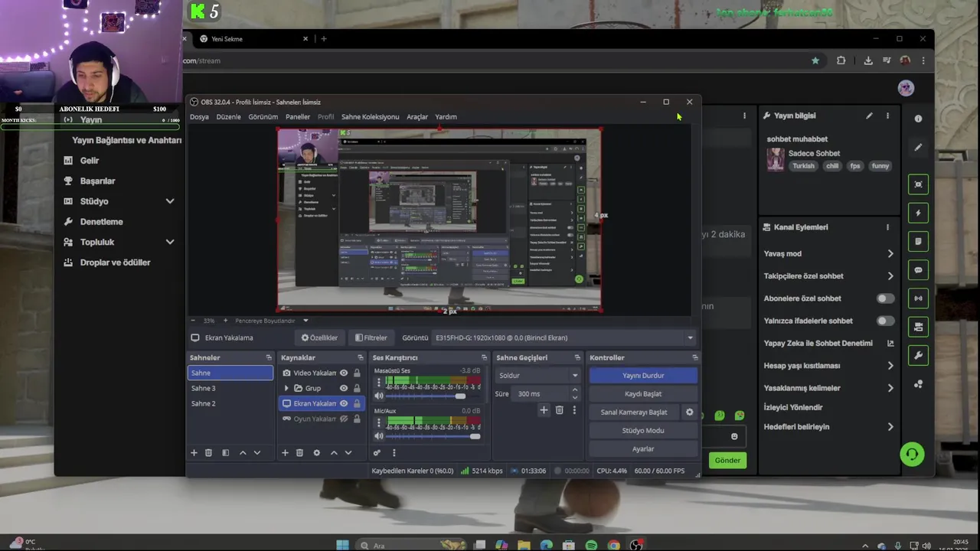980x551 pixels.
Task: Open Yayın bilgisi panel three-dot menu
Action: click(x=887, y=116)
